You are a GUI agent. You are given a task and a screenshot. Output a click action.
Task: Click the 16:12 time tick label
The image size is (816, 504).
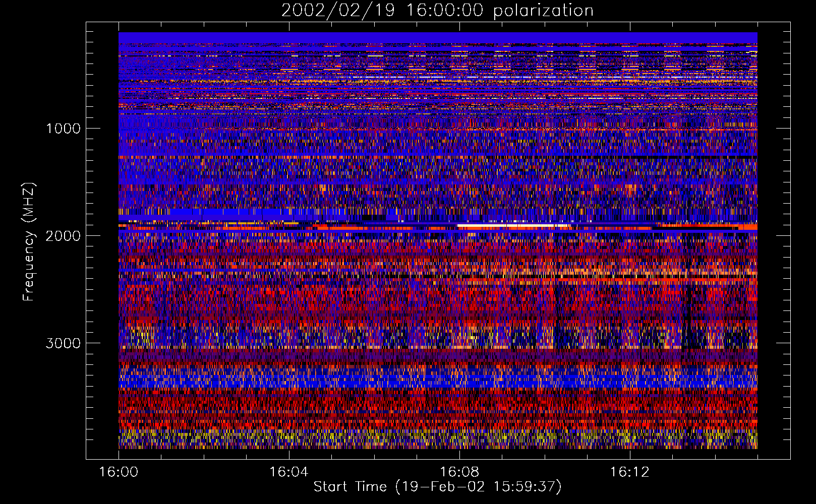(x=629, y=472)
